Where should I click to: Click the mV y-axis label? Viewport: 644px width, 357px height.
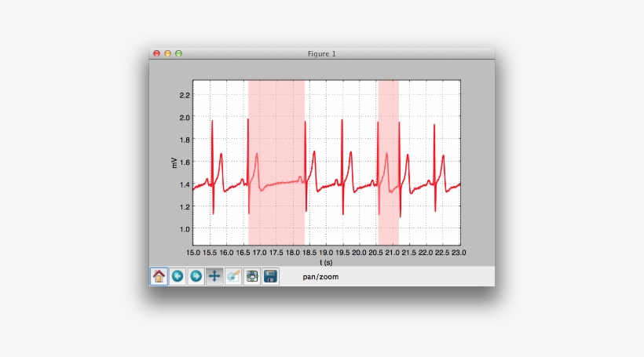tap(174, 163)
